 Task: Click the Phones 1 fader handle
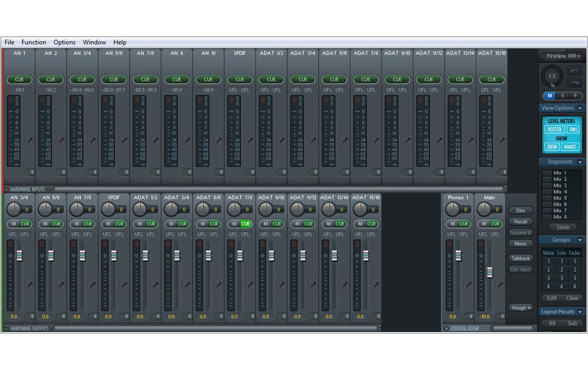[x=458, y=255]
